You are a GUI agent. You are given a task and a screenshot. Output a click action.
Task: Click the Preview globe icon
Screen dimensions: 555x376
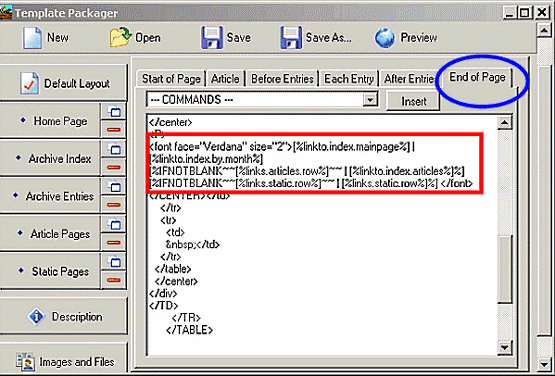pos(385,38)
